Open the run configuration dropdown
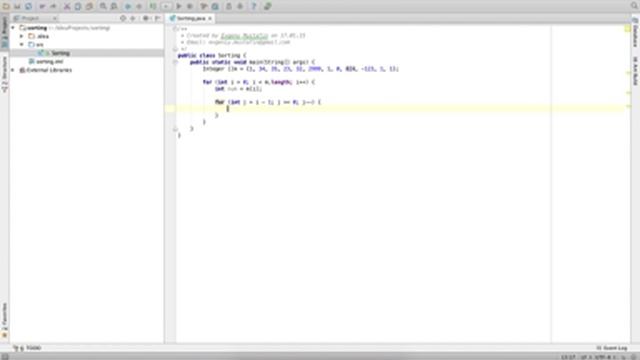Screen dimensions: 640x360 point(166,6)
